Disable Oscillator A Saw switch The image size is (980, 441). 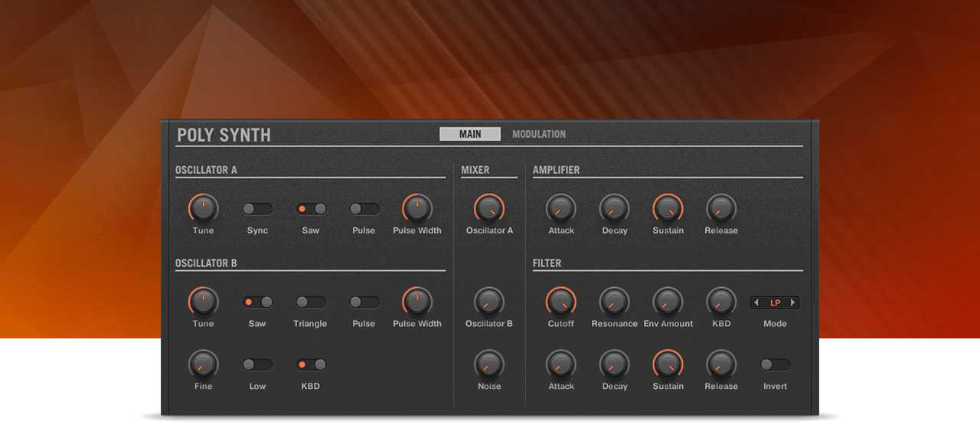(x=311, y=208)
